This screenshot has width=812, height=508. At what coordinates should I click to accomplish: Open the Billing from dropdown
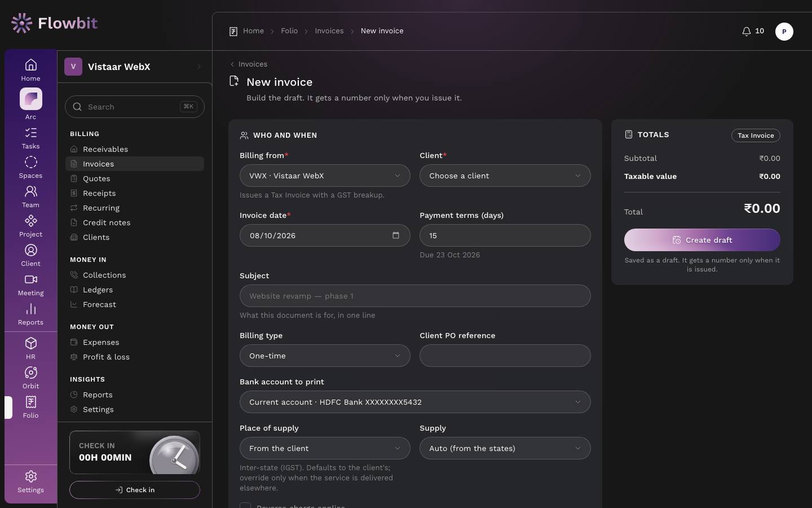(x=325, y=176)
